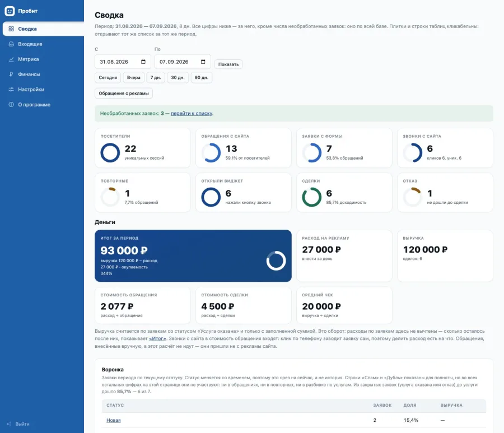
Task: Click the Обращения с рекламы button
Action: 124,93
